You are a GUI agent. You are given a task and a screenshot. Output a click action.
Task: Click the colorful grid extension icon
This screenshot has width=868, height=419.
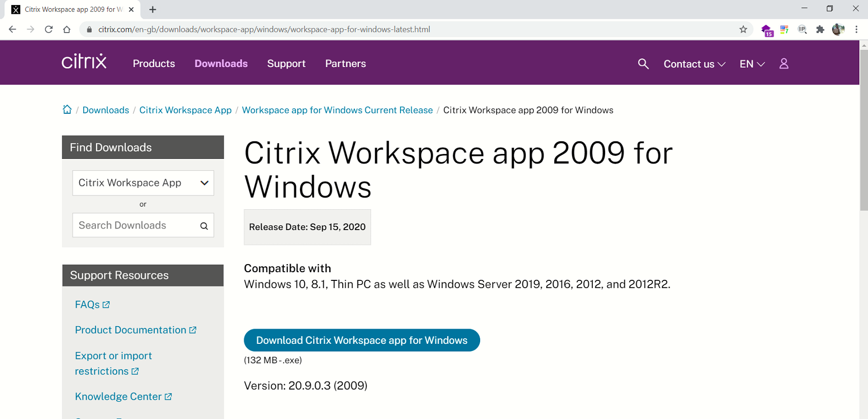point(784,29)
